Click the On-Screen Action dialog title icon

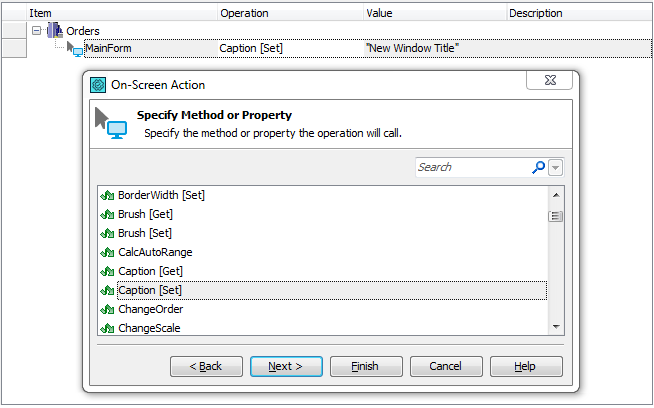(x=98, y=85)
